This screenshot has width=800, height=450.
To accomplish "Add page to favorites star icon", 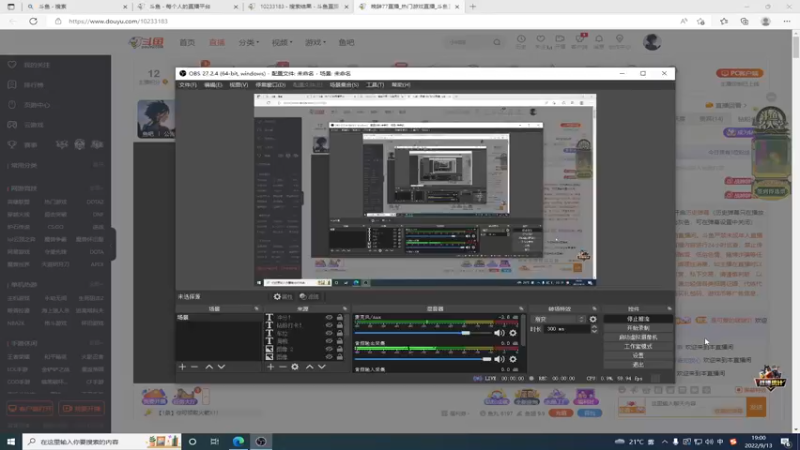I will point(701,21).
